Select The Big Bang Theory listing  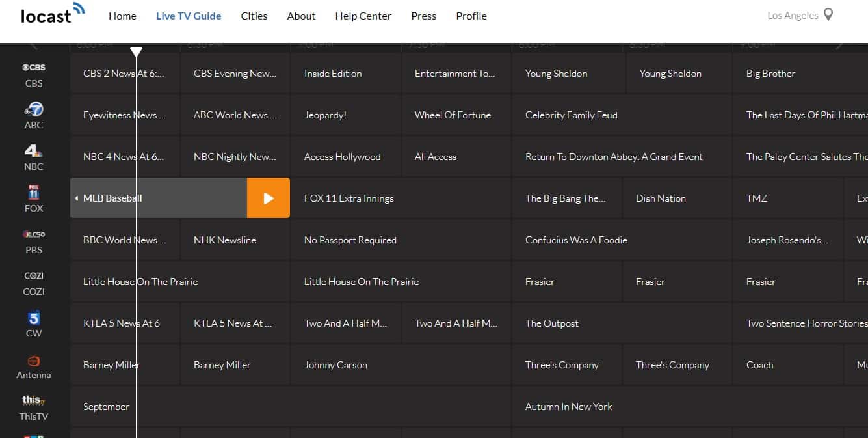[567, 198]
